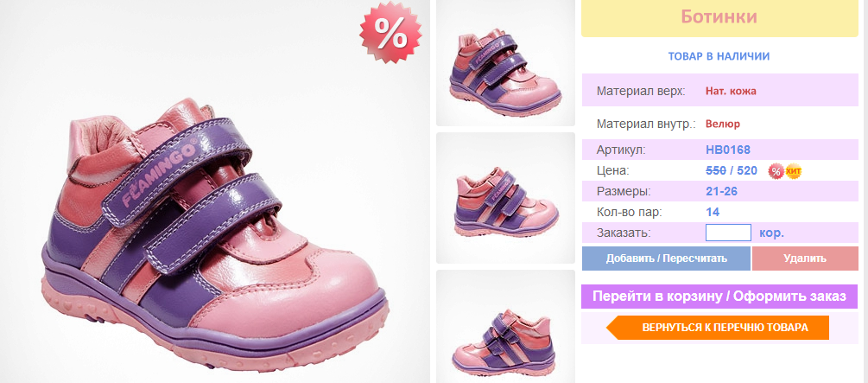868x383 pixels.
Task: Focus the Заказать quantity input field
Action: click(x=728, y=233)
